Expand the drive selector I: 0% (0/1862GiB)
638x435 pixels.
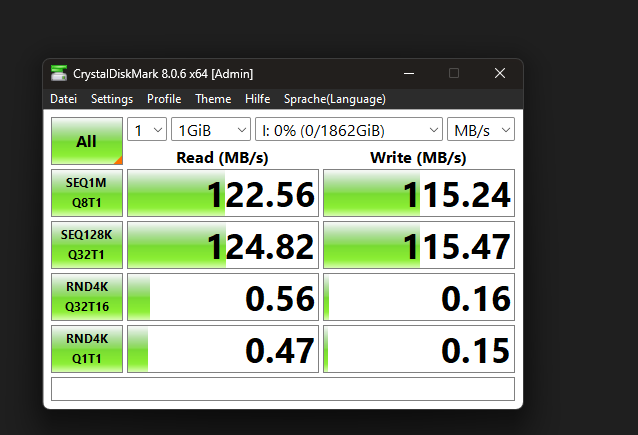[x=349, y=129]
